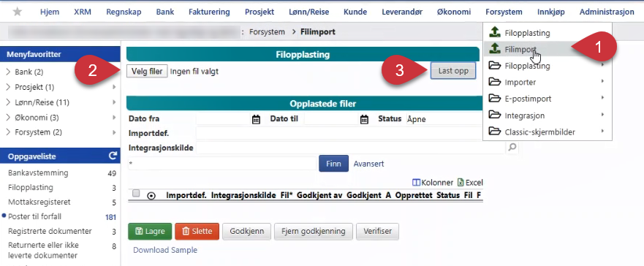Open the Dato fra calendar picker
The height and width of the screenshot is (266, 644).
(256, 119)
